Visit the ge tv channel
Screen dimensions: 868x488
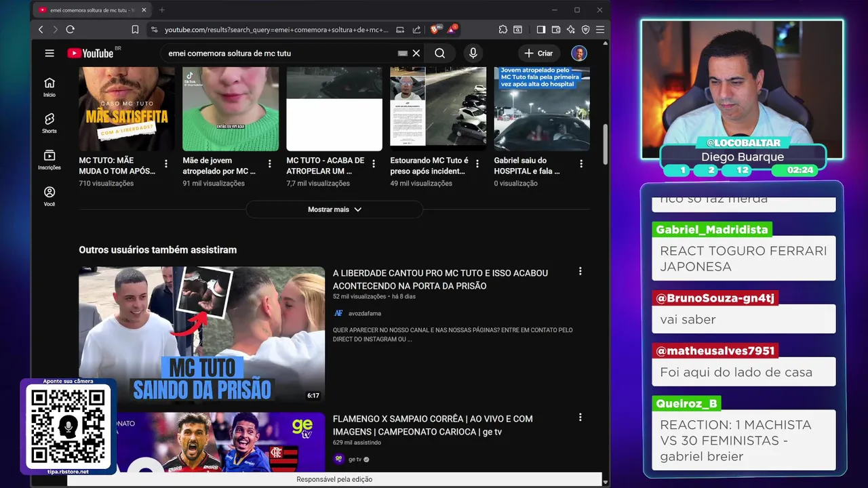(355, 460)
